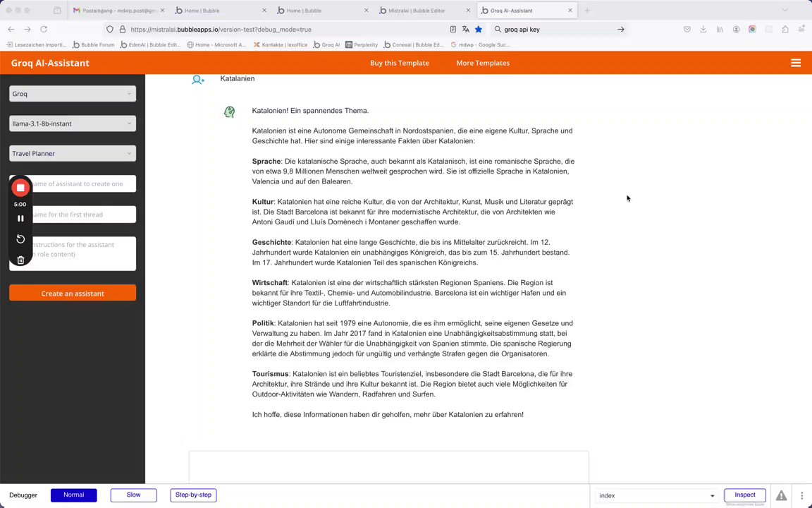
Task: Open a new browser tab
Action: (586, 11)
